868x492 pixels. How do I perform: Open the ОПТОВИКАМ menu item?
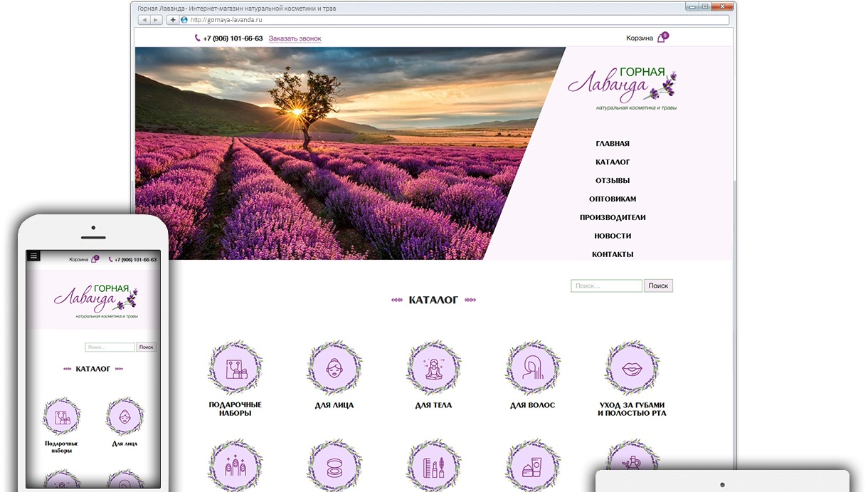coord(613,199)
